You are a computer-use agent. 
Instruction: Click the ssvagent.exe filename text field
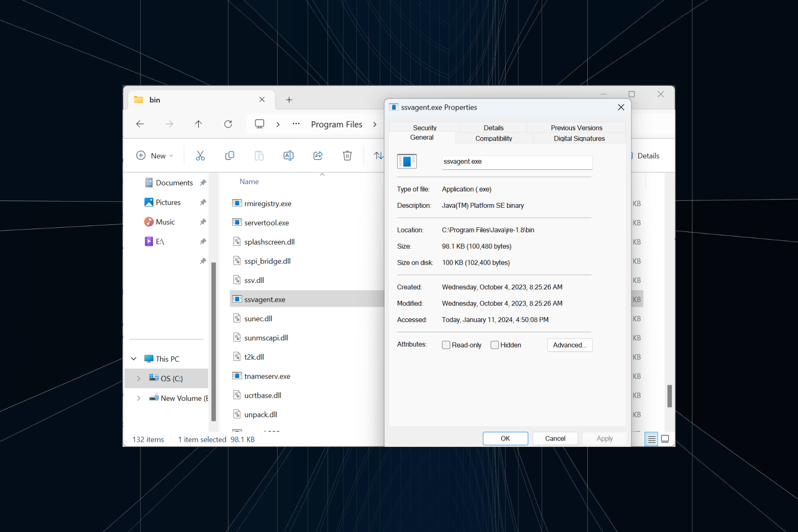(517, 162)
